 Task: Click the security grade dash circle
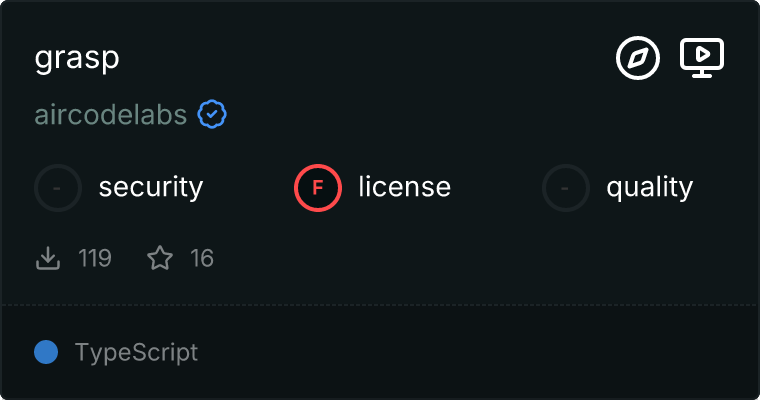pyautogui.click(x=58, y=187)
